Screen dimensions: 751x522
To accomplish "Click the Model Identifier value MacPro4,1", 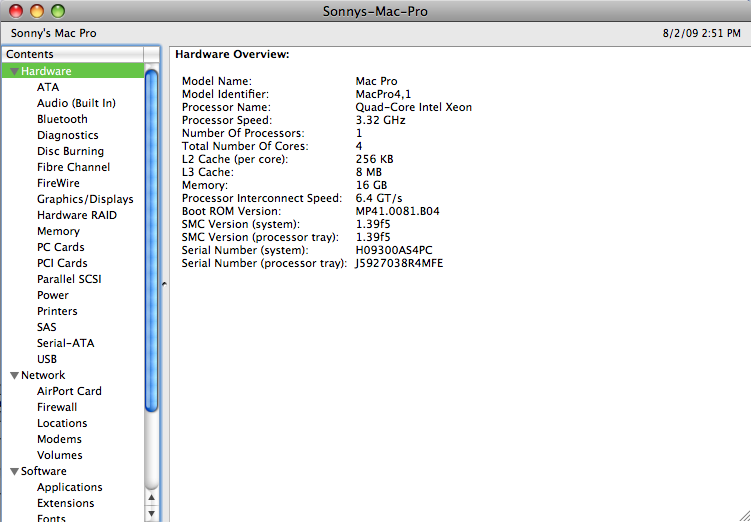I will [x=383, y=94].
